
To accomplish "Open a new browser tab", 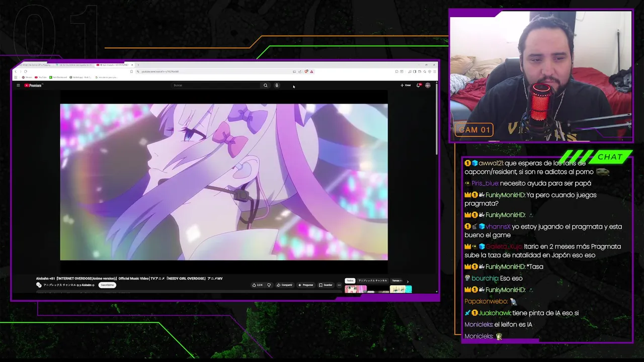I will [138, 65].
